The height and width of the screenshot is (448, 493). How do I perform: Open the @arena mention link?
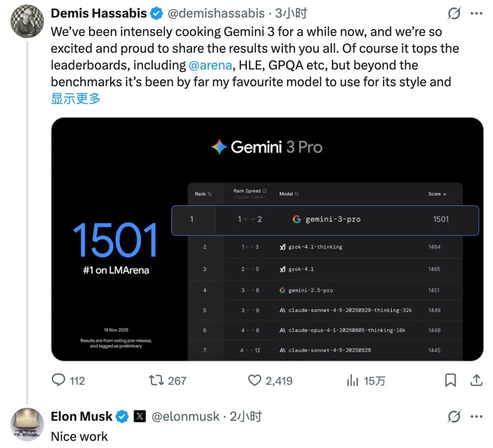point(211,65)
